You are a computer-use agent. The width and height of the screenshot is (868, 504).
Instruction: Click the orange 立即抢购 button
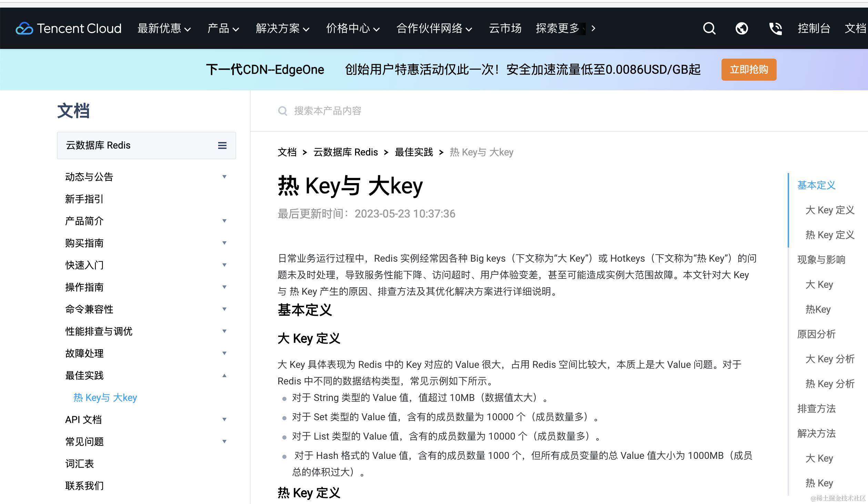(x=749, y=70)
